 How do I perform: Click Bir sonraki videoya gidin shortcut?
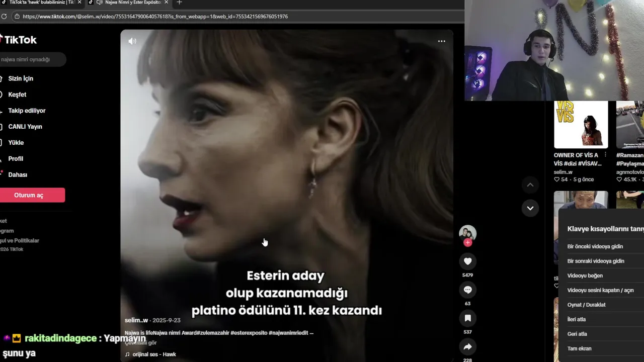[596, 261]
